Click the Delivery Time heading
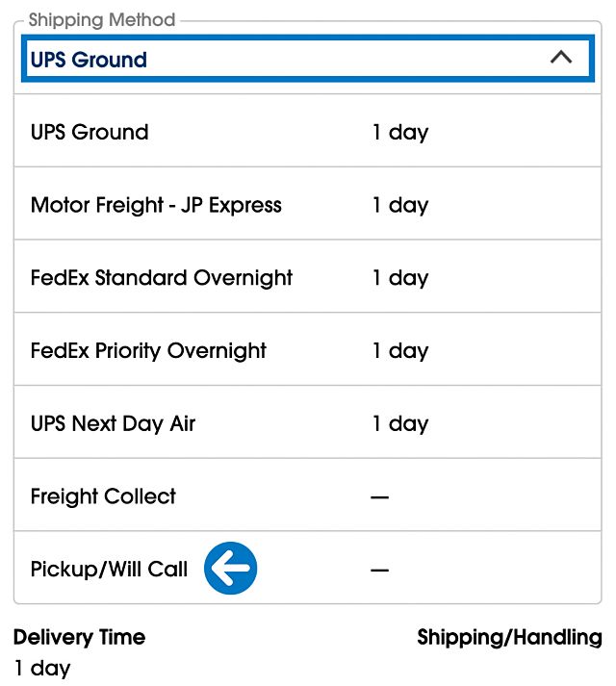Viewport: 616px width, 686px height. (x=79, y=637)
